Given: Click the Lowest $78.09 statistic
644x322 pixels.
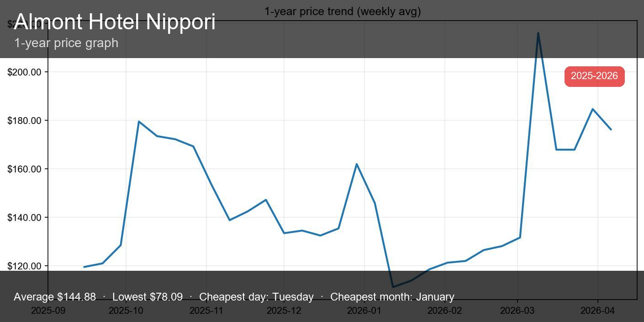Looking at the screenshot, I should 148,297.
